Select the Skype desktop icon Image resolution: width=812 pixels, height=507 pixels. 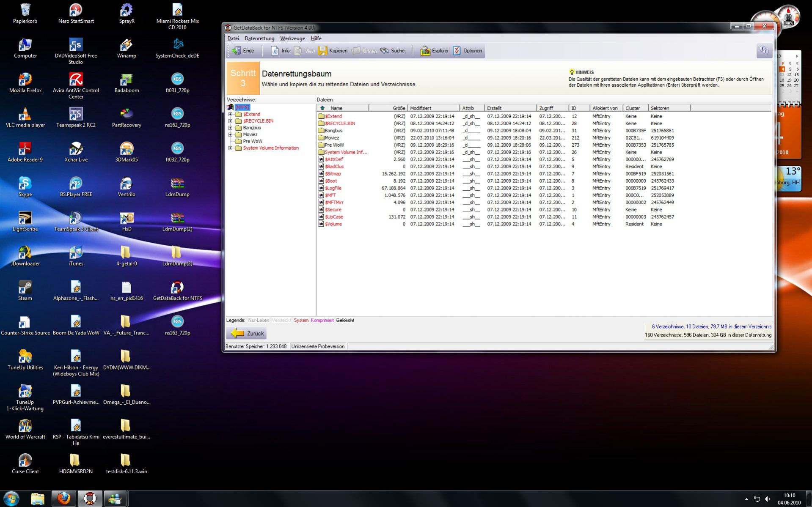tap(25, 186)
